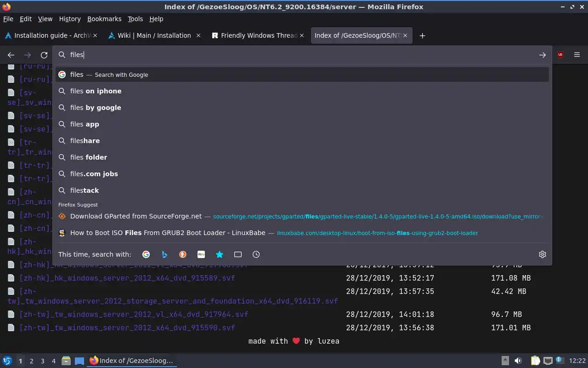Open search settings gear
This screenshot has width=588, height=368.
pos(543,254)
